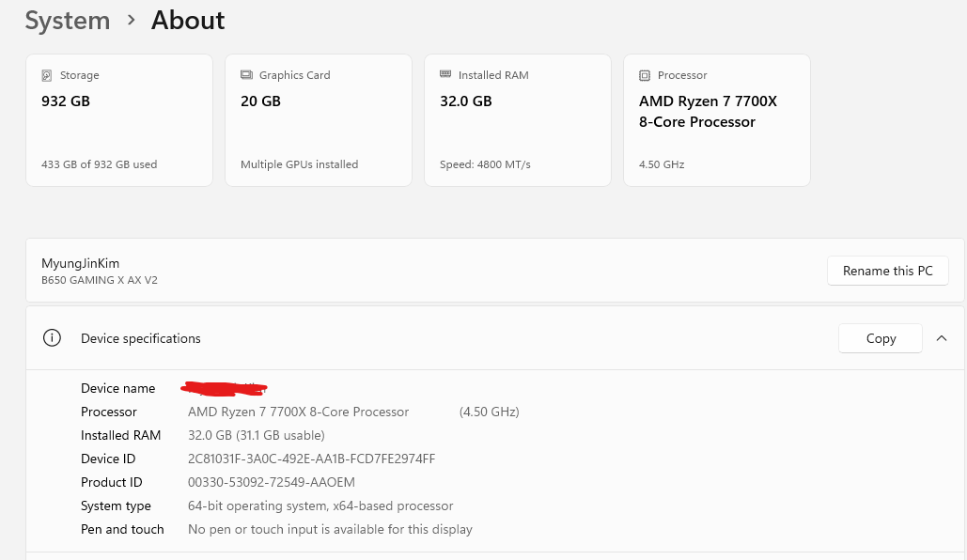Click the redacted Device name value
Screen dimensions: 967x560
pos(226,387)
